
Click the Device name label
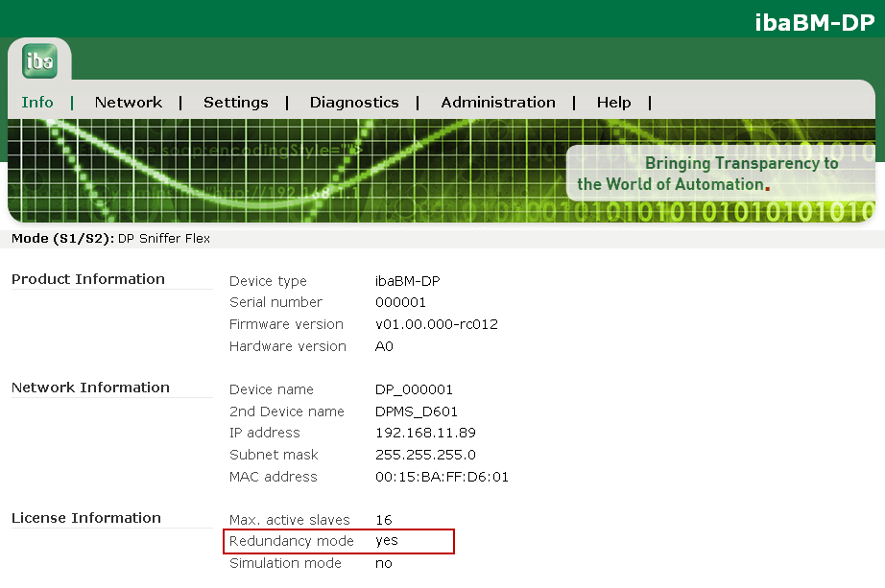pos(272,389)
